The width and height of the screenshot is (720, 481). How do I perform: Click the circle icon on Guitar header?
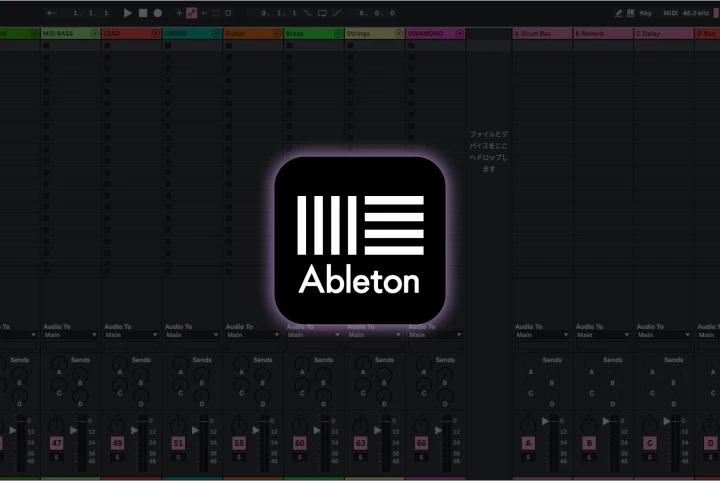277,34
